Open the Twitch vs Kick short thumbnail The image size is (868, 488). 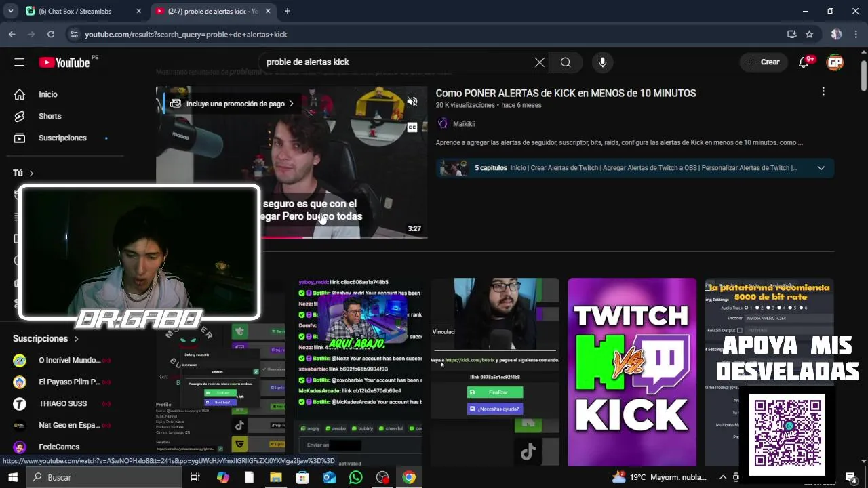click(x=632, y=372)
